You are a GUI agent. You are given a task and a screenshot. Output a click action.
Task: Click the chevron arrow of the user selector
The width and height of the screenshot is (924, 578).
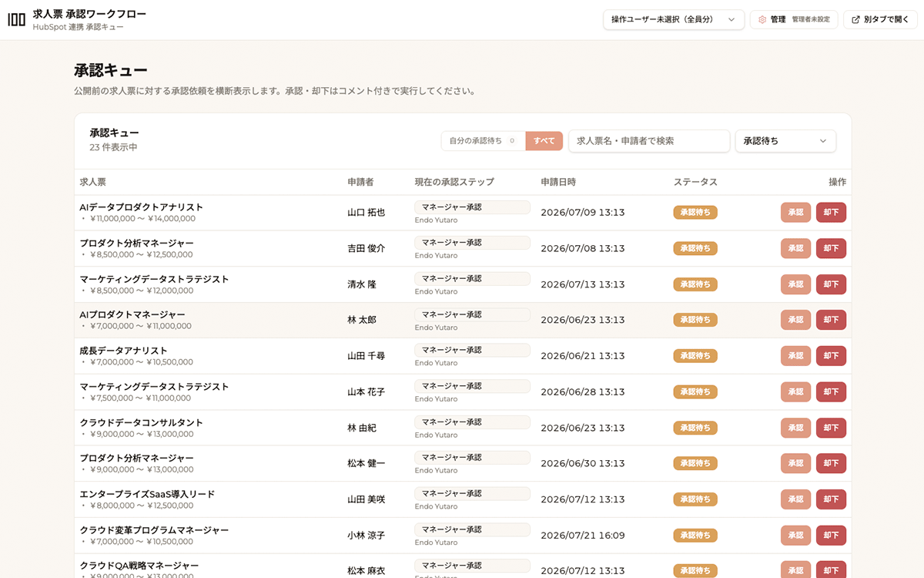pyautogui.click(x=731, y=20)
